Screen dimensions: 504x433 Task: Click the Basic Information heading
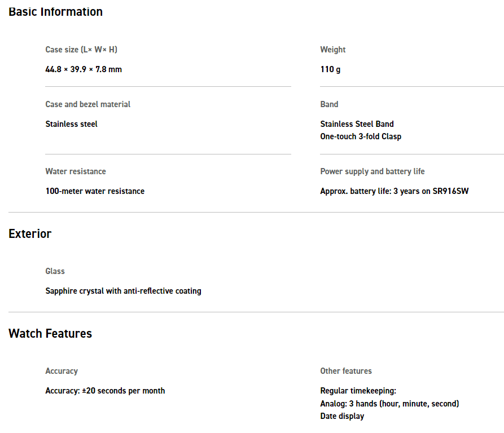pyautogui.click(x=55, y=12)
